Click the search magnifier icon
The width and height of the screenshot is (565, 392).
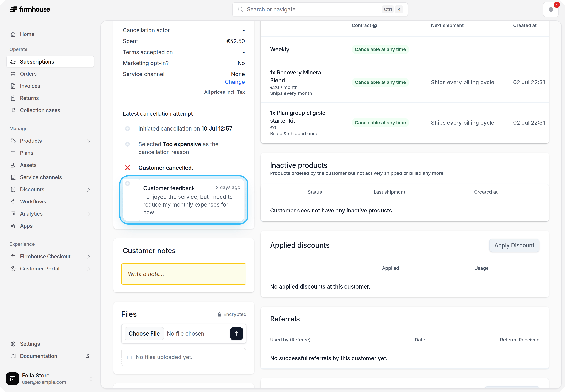pyautogui.click(x=241, y=9)
